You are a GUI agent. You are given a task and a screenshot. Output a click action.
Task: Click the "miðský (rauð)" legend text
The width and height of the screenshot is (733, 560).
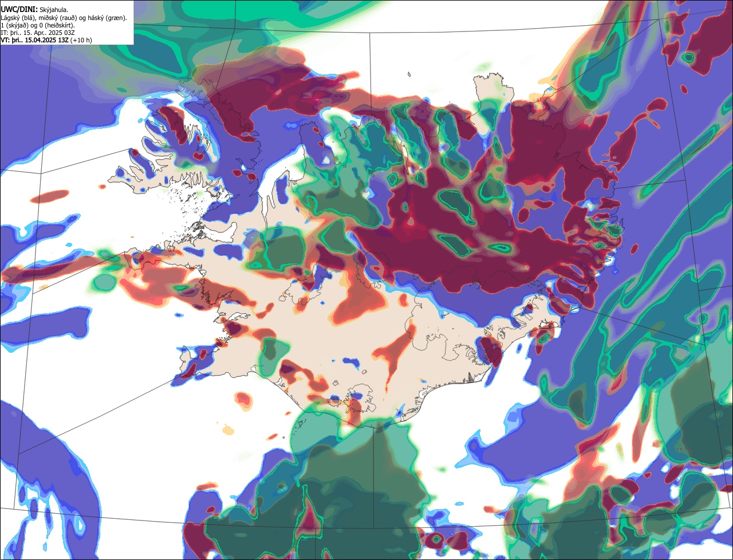pos(58,18)
